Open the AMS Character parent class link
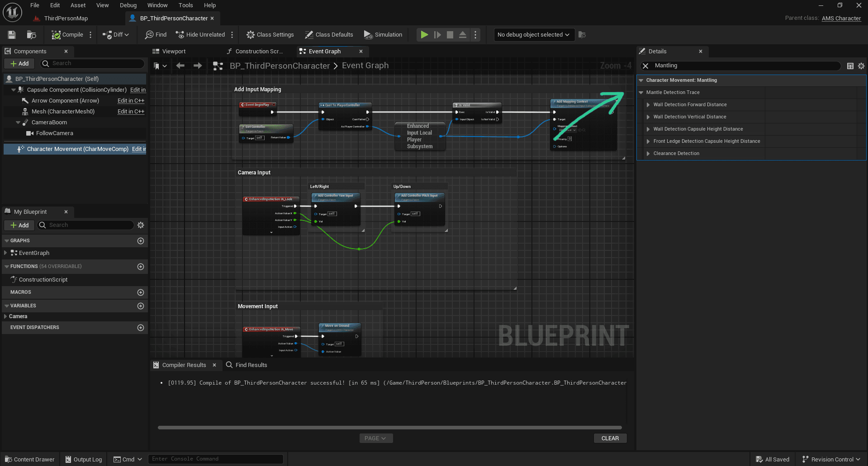 (841, 19)
